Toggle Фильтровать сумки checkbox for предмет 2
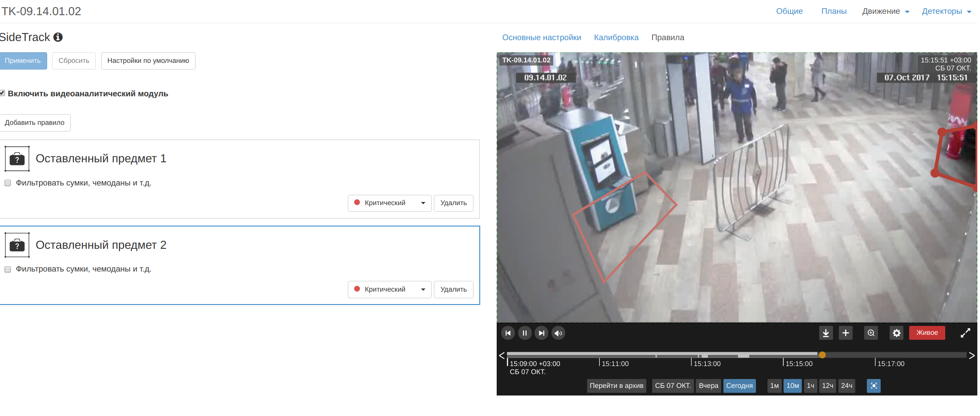The width and height of the screenshot is (980, 416). coord(8,269)
